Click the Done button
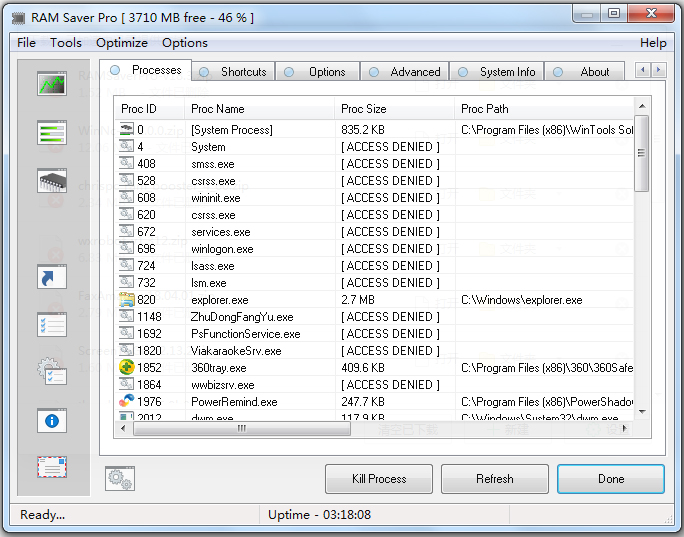 pyautogui.click(x=611, y=479)
